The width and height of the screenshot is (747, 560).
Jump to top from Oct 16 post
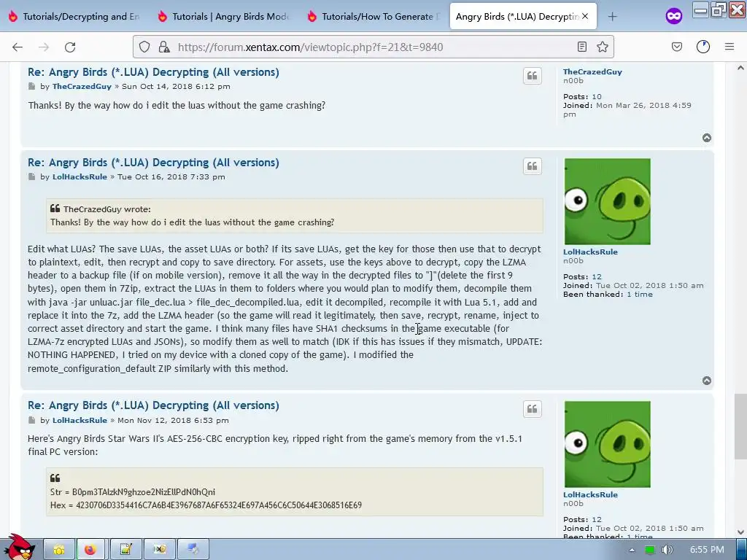[706, 381]
